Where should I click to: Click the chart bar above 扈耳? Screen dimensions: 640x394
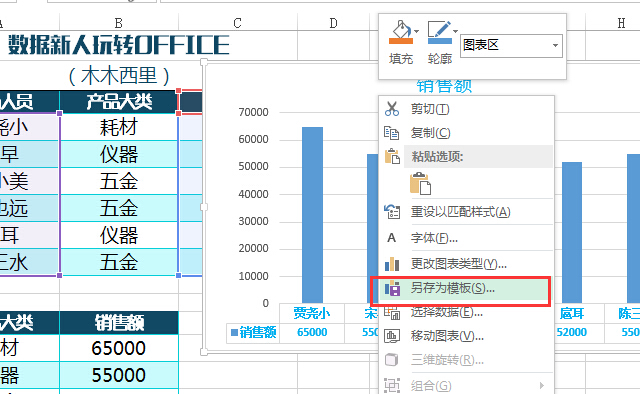coord(572,232)
